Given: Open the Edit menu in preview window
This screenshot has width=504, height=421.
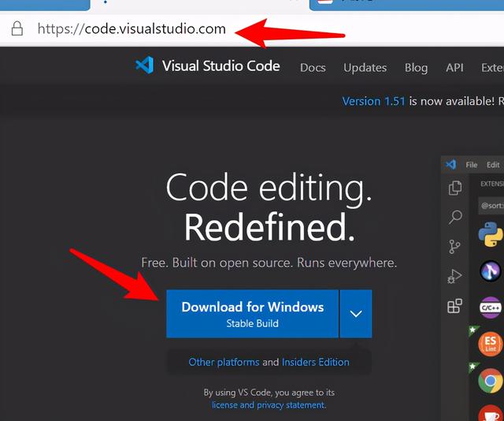Looking at the screenshot, I should [493, 165].
